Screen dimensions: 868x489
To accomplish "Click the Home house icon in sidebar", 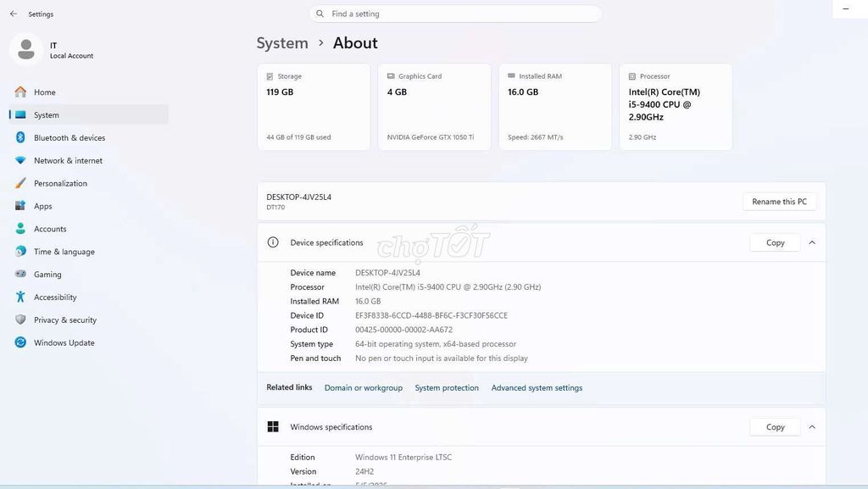I will pyautogui.click(x=20, y=92).
